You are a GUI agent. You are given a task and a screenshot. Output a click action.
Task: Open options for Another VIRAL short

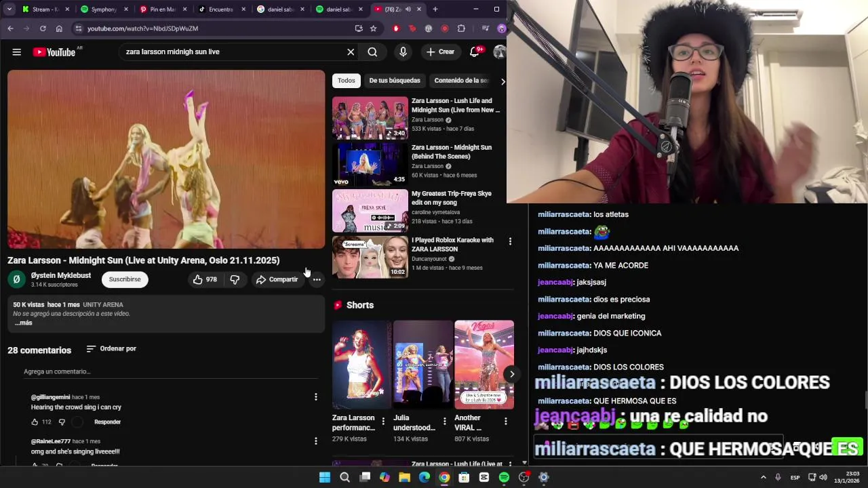tap(506, 422)
